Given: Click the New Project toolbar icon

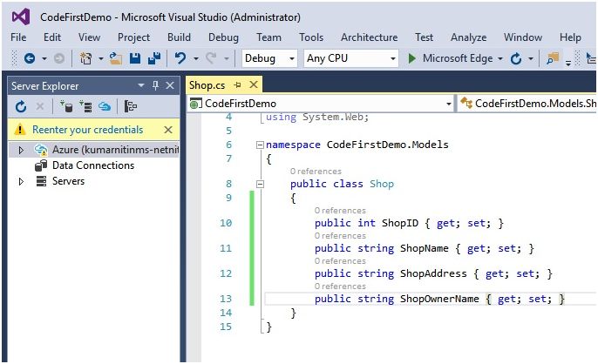Looking at the screenshot, I should coord(85,58).
